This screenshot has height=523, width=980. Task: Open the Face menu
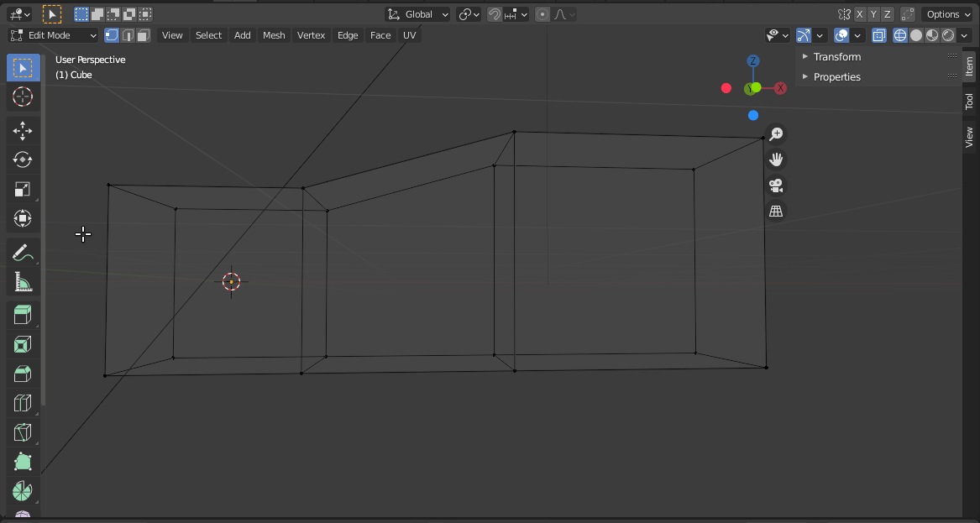[x=380, y=35]
